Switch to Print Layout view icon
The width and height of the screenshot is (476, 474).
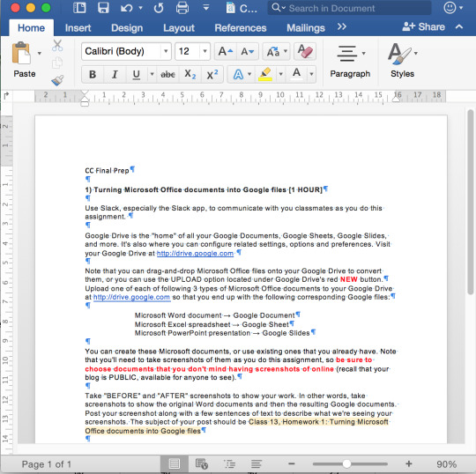tap(175, 463)
